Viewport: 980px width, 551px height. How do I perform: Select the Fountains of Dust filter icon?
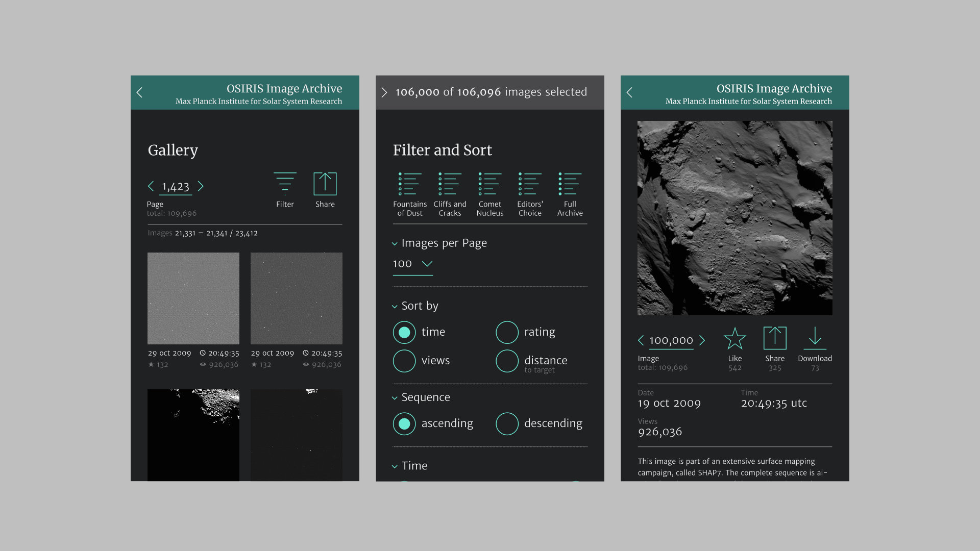point(409,184)
